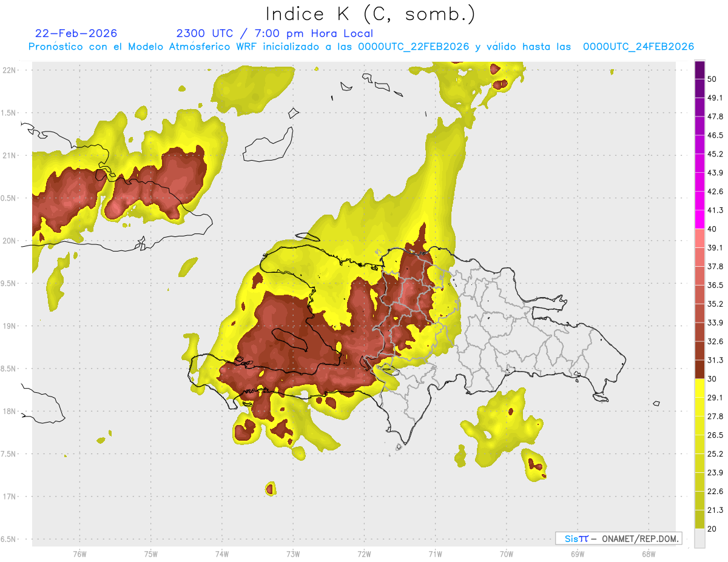Screen dimensions: 728x562
Task: Click the olive swatch between 20 and 21.3
Action: (699, 519)
